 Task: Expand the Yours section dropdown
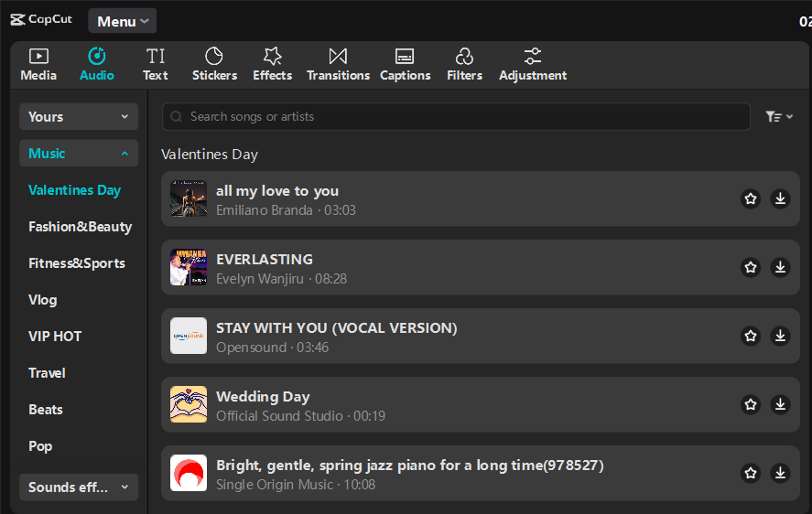pyautogui.click(x=79, y=116)
